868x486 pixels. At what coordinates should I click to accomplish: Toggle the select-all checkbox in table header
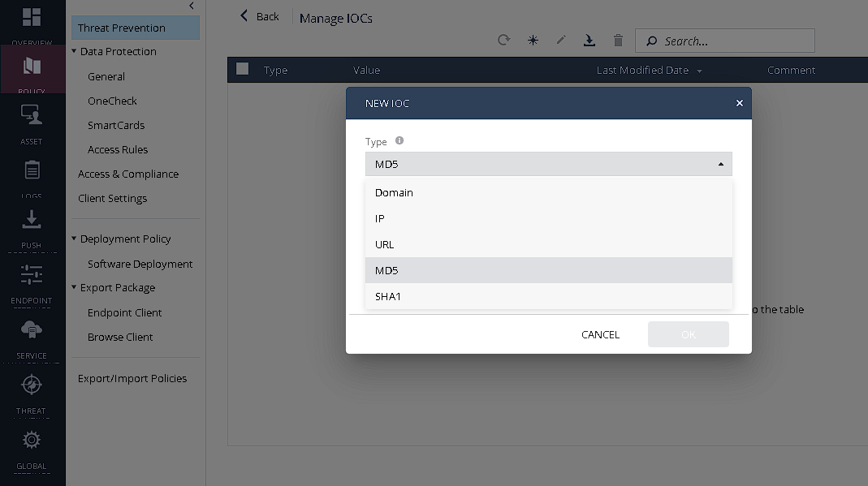242,69
